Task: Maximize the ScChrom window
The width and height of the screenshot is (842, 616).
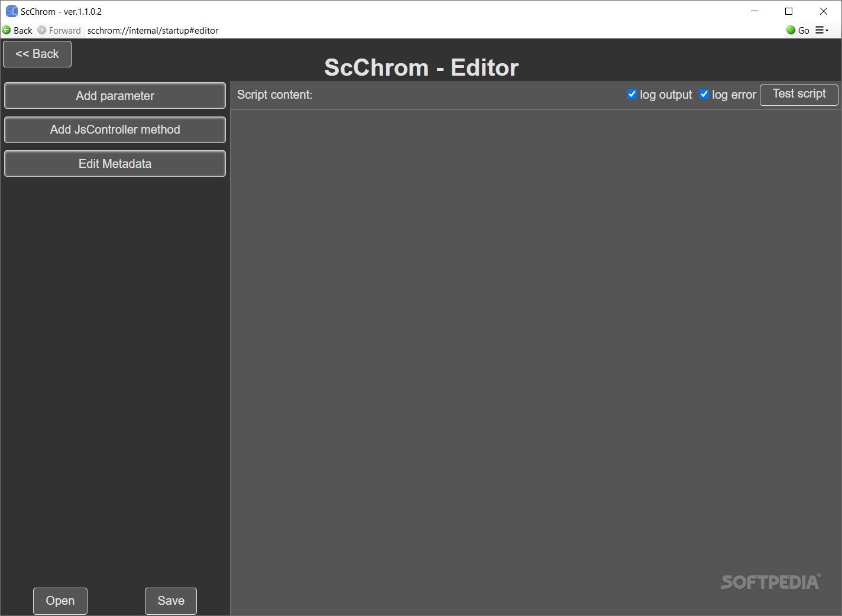Action: tap(789, 11)
